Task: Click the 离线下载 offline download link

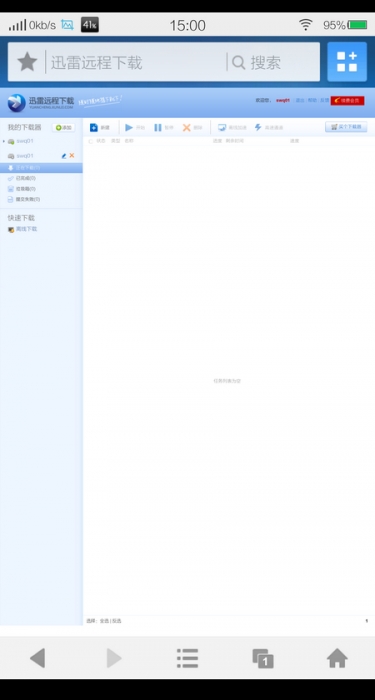Action: click(22, 229)
